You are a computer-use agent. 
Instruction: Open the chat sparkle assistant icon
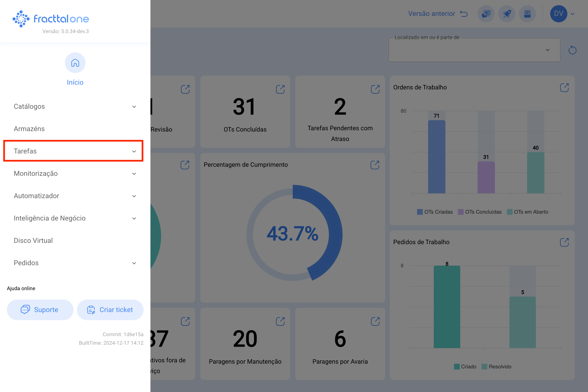point(486,14)
